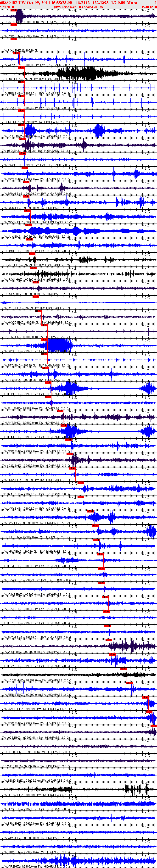Click the RMS noise scaling note
The width and height of the screenshot is (157, 868).
coord(78,7)
